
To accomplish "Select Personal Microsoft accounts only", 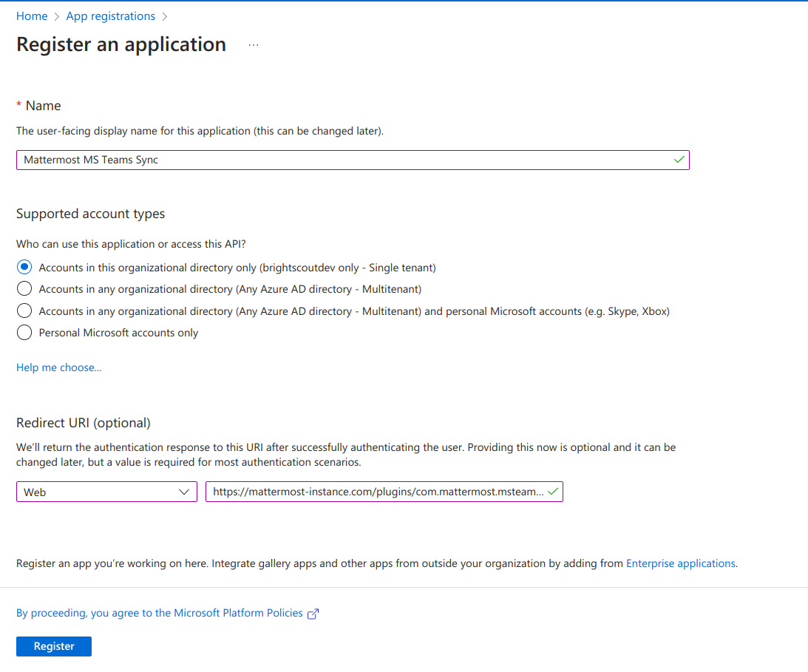I will click(x=24, y=333).
